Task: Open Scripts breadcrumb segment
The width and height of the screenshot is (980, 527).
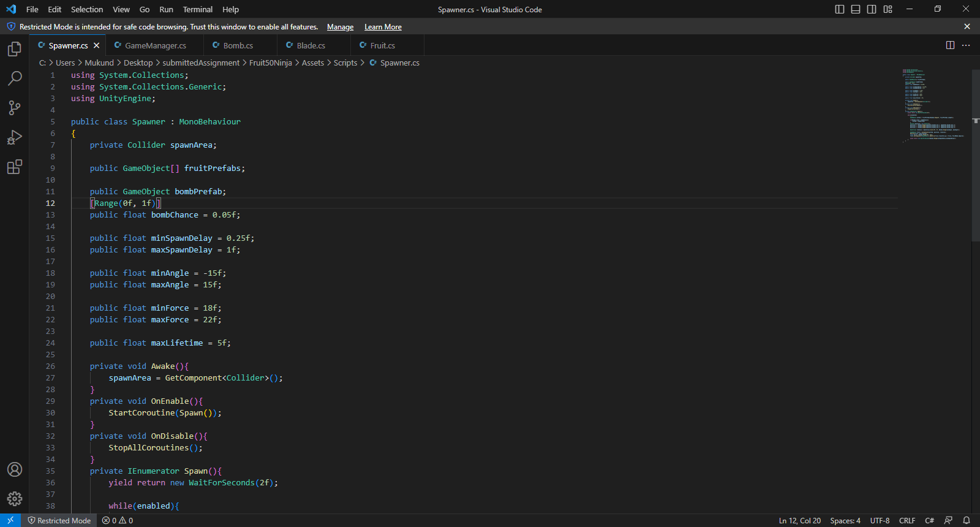Action: click(x=345, y=63)
